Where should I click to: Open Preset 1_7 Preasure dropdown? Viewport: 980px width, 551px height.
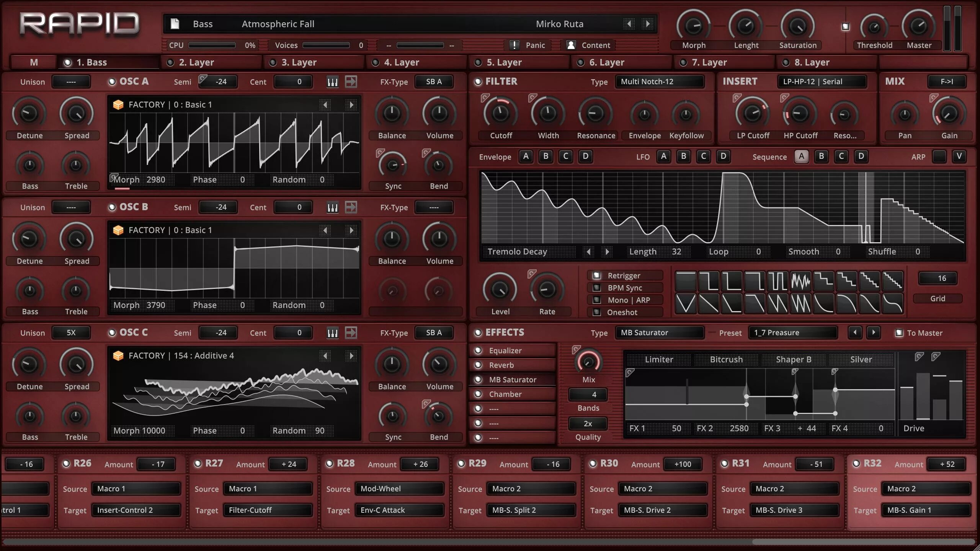click(793, 333)
